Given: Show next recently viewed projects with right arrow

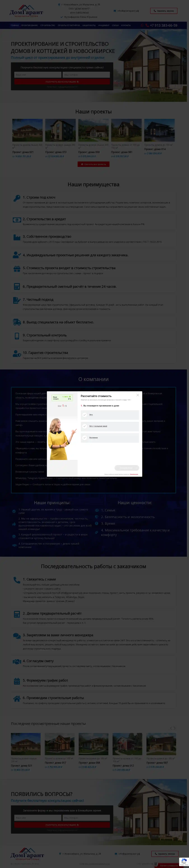Looking at the screenshot, I should [174, 728].
